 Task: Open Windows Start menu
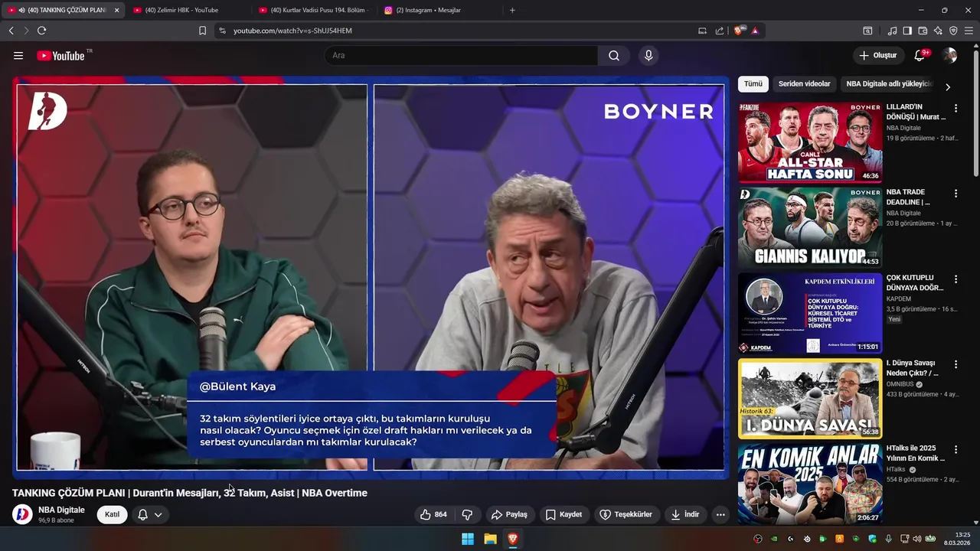pyautogui.click(x=468, y=539)
